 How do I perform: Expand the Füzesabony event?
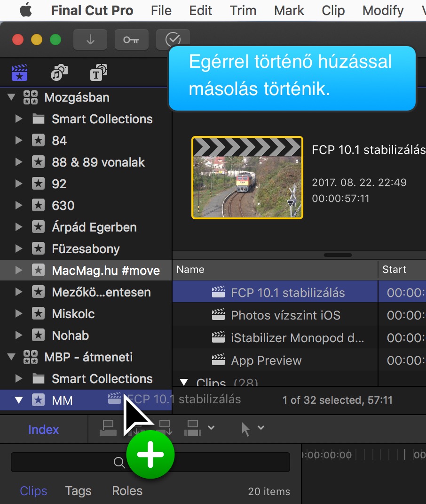click(x=19, y=248)
